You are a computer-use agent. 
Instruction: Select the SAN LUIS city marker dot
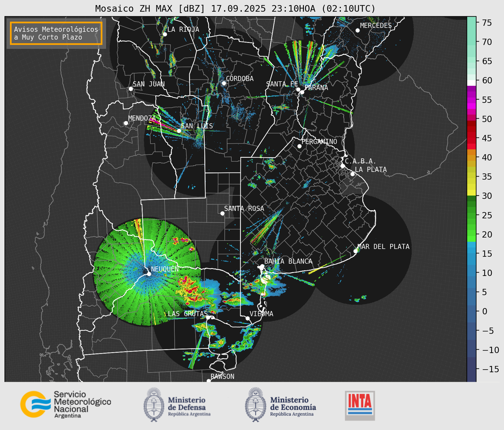coord(179,131)
